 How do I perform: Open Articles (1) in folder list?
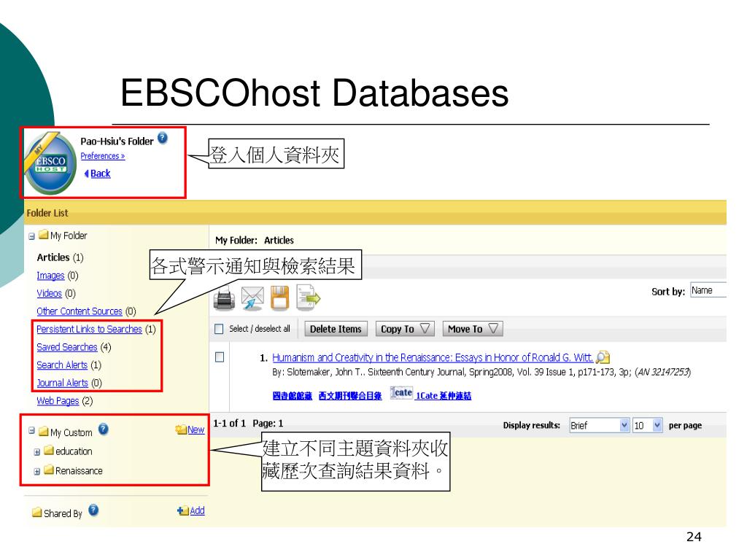click(x=60, y=257)
